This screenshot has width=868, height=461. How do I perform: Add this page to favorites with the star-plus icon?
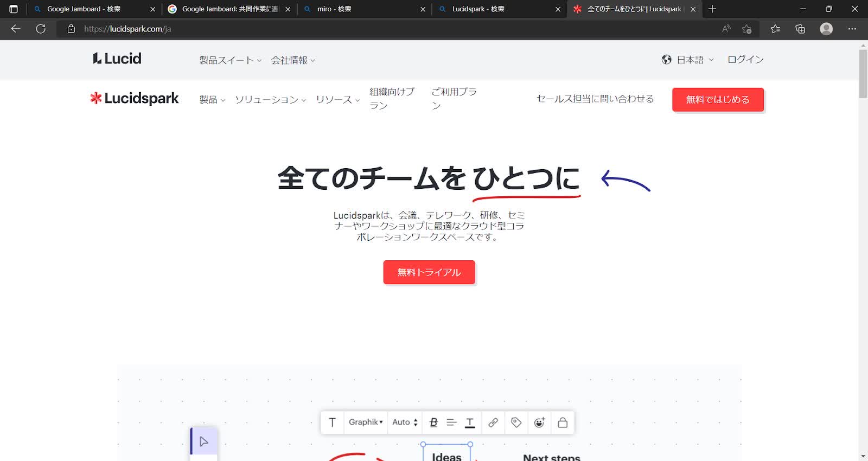(x=747, y=29)
